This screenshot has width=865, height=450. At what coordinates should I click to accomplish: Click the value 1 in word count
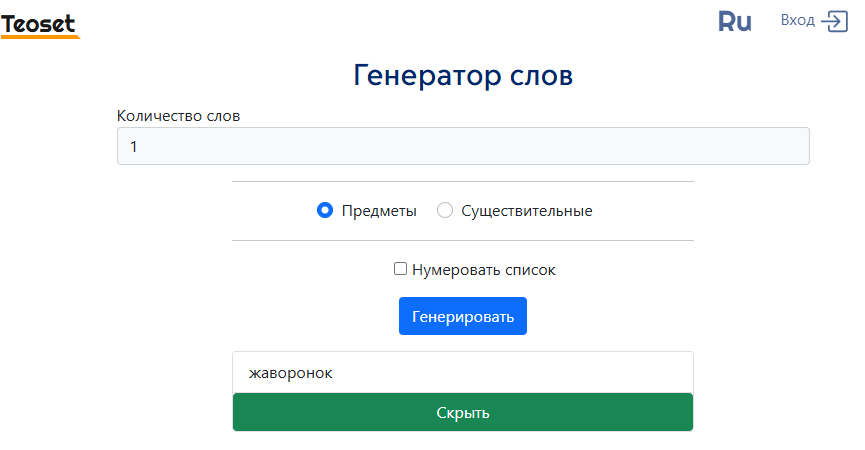(134, 147)
